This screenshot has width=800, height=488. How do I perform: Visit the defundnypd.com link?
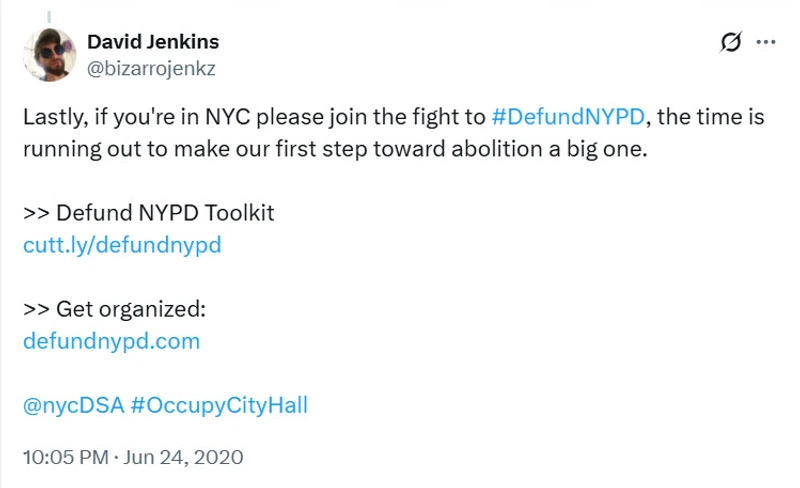[111, 341]
